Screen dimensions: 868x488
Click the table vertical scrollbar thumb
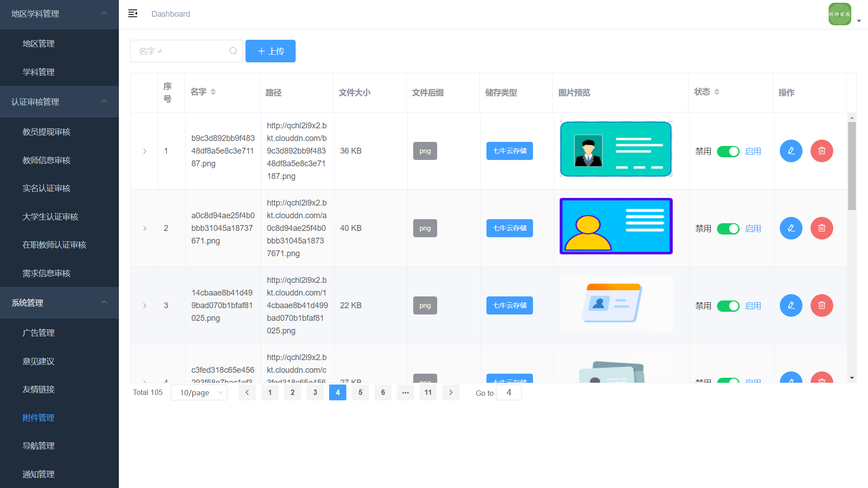click(x=852, y=165)
